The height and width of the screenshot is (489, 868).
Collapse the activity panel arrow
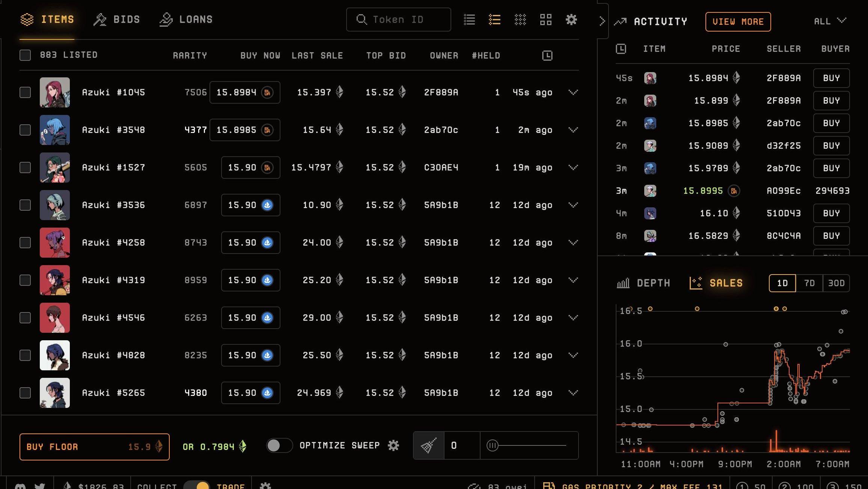[602, 21]
